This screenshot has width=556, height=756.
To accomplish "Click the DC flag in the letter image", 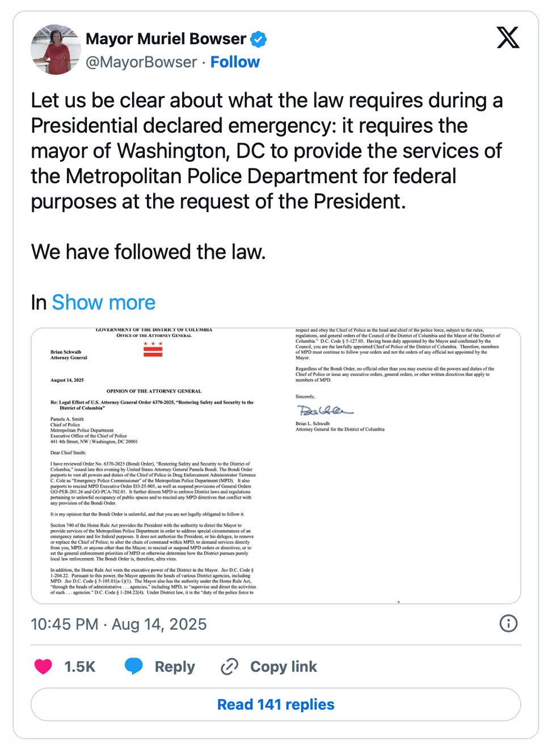I will click(x=153, y=349).
